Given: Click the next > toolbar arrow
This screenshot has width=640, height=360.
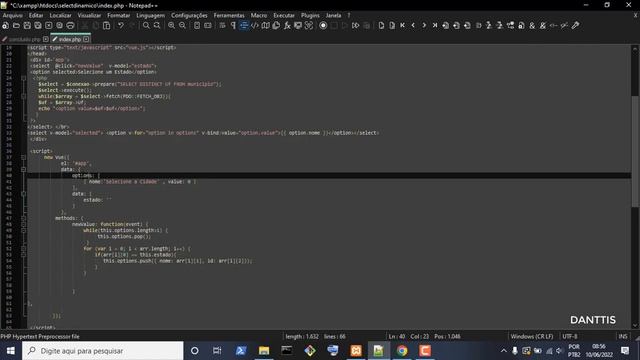Looking at the screenshot, I should click(424, 25).
